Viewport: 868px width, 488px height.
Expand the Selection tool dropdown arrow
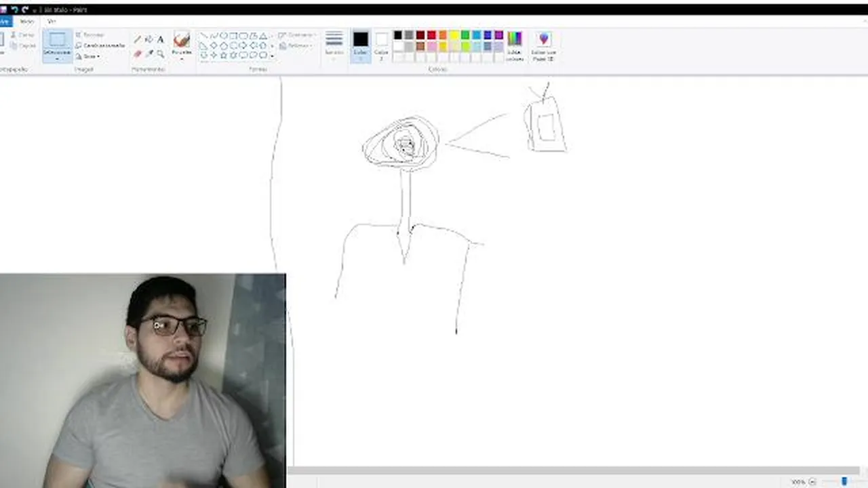[58, 58]
